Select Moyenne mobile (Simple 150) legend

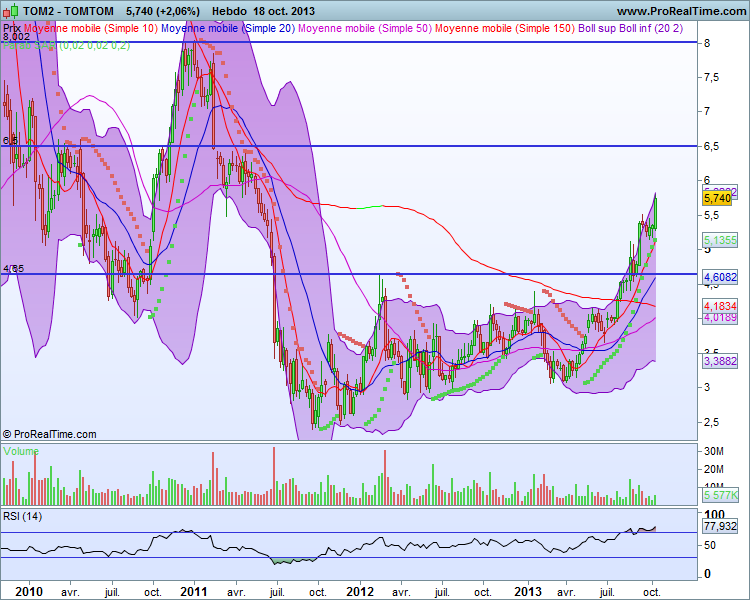505,28
